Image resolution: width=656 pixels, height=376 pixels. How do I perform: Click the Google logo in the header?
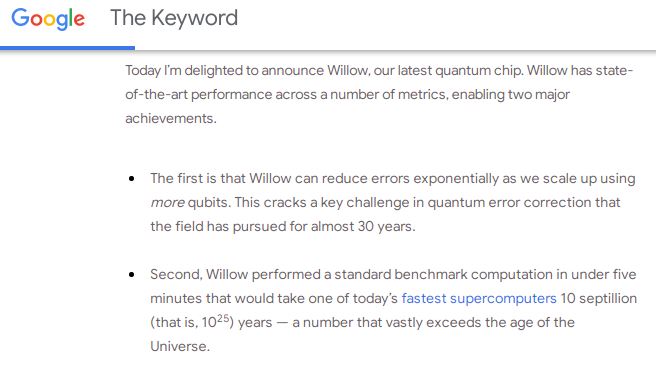coord(48,19)
